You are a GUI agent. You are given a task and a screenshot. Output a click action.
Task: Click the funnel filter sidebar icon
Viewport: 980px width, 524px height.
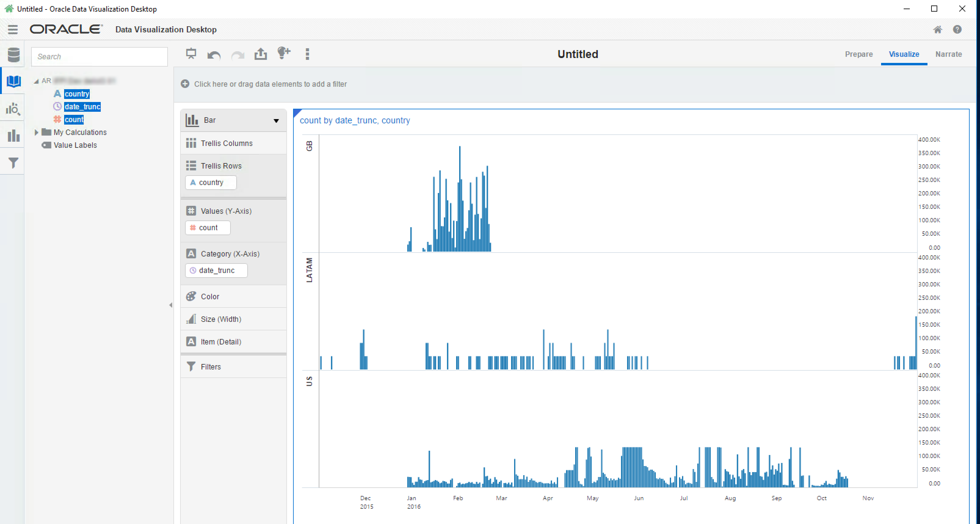click(x=13, y=163)
